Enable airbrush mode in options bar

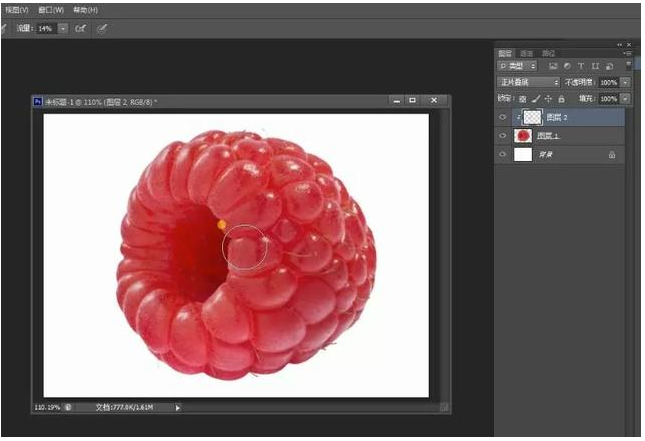click(x=80, y=29)
